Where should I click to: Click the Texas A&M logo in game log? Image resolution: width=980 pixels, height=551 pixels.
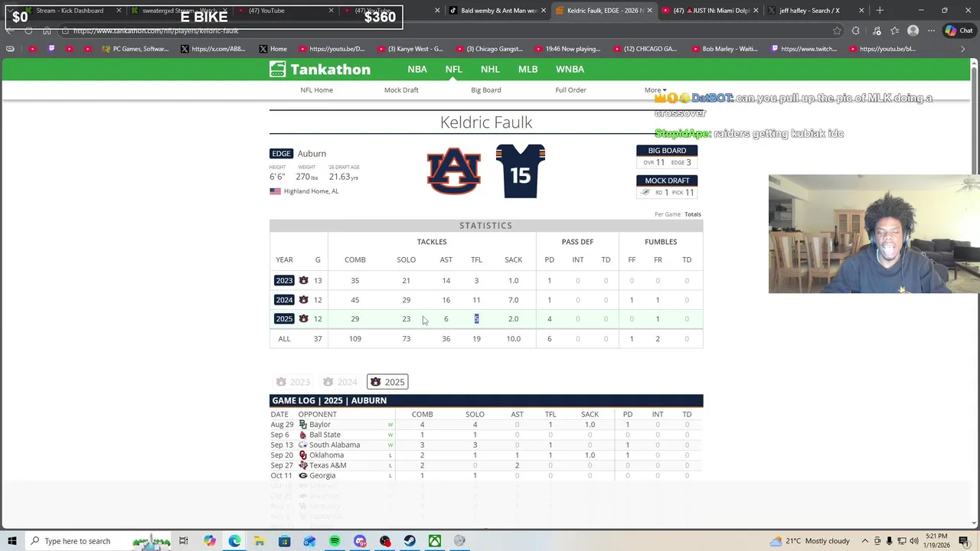pyautogui.click(x=303, y=465)
